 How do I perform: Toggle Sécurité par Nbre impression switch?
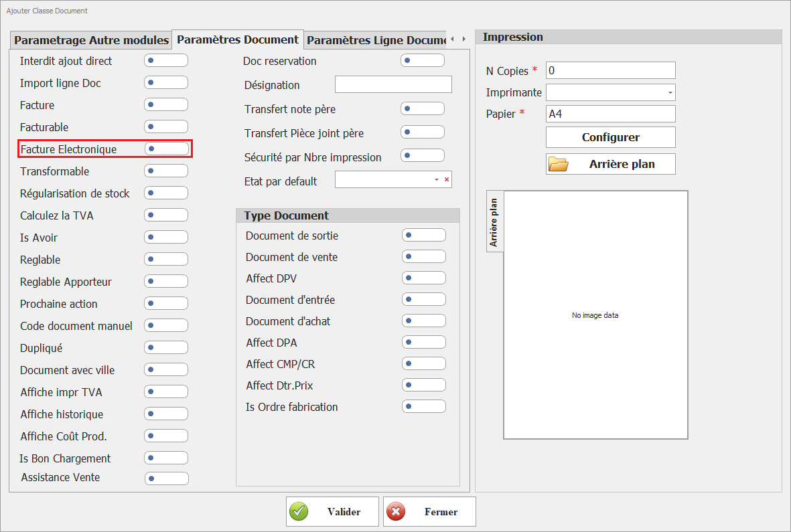pyautogui.click(x=423, y=155)
